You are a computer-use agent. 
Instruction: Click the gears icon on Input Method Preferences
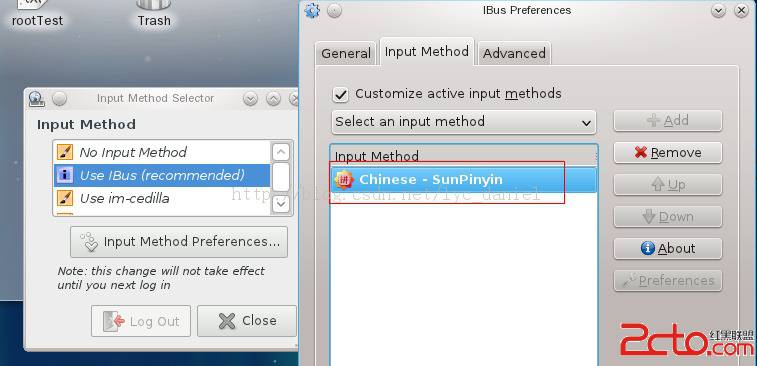coord(90,242)
